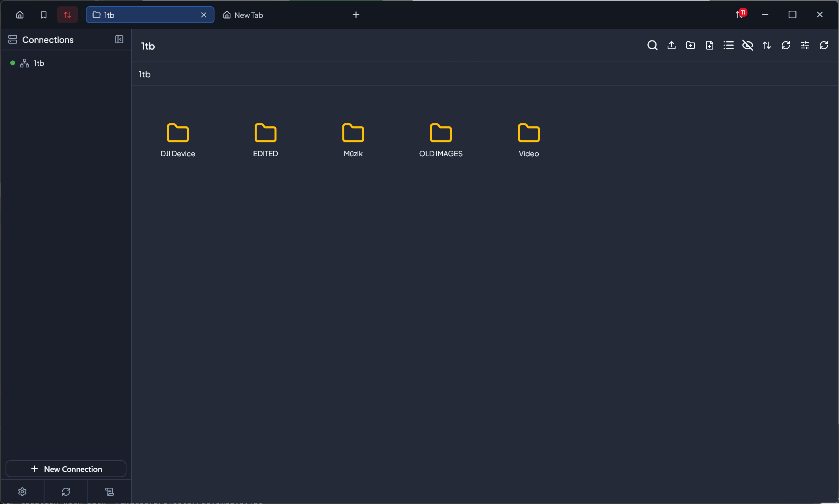Create a new folder using the toolbar icon
Screen dimensions: 839x504
pyautogui.click(x=690, y=45)
